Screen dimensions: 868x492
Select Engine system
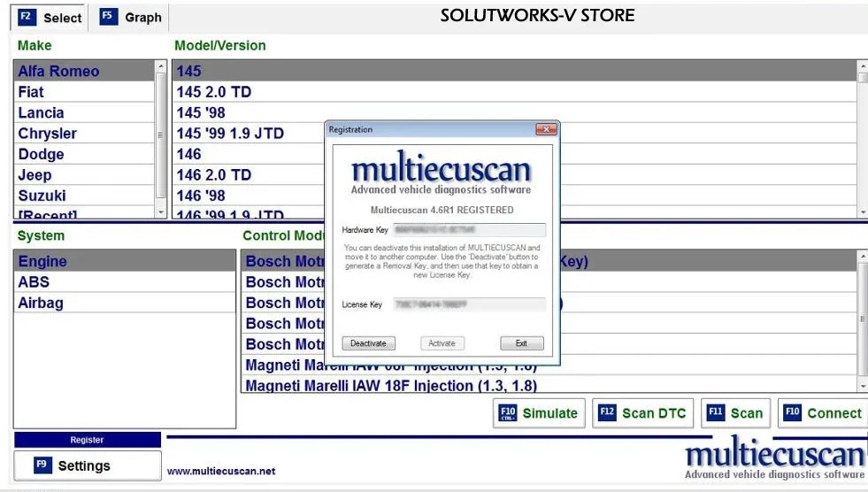(x=125, y=261)
